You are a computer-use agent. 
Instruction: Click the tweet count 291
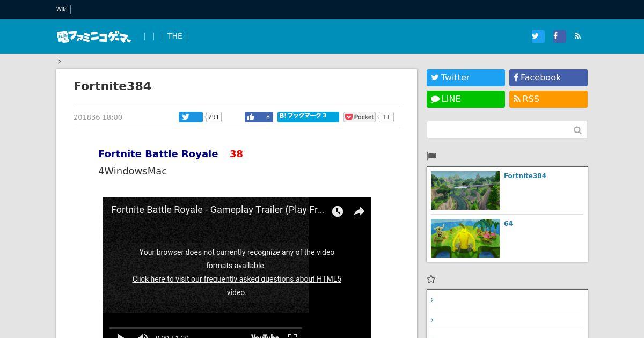[x=214, y=117]
